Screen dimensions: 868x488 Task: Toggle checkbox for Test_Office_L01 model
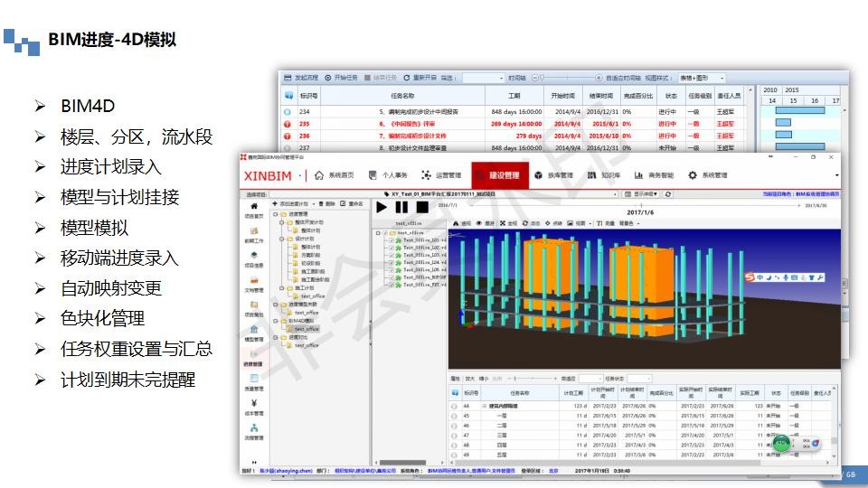(x=392, y=240)
